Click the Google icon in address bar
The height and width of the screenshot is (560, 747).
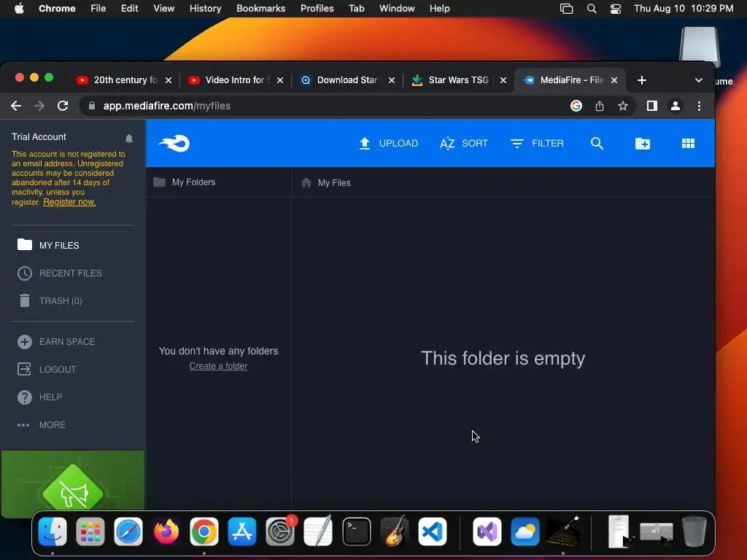point(576,106)
